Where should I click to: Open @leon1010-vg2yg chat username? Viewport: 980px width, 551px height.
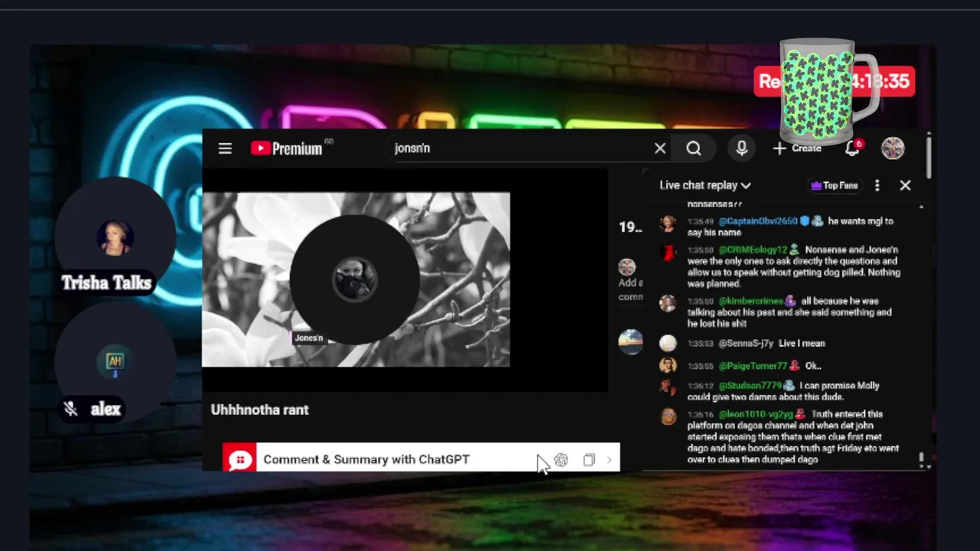coord(756,414)
